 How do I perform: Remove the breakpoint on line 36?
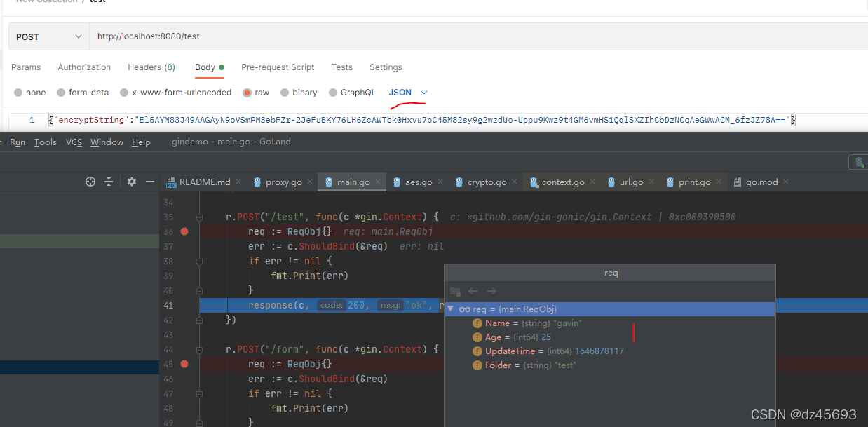(184, 231)
